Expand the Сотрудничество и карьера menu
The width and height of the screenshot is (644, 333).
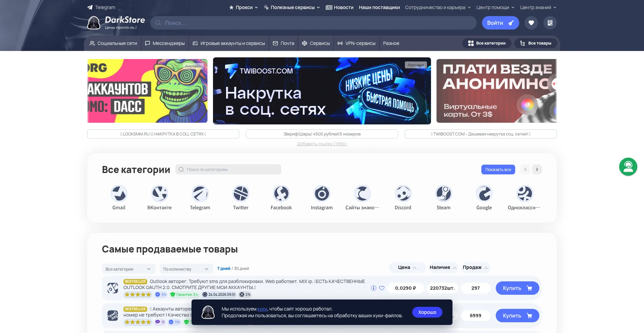pyautogui.click(x=438, y=7)
